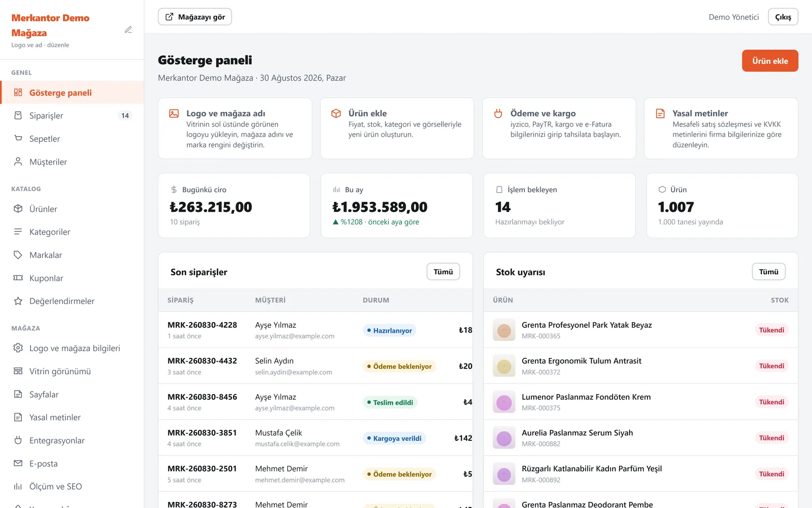Click the Entegrasyonlar plug icon
812x508 pixels.
coord(18,440)
